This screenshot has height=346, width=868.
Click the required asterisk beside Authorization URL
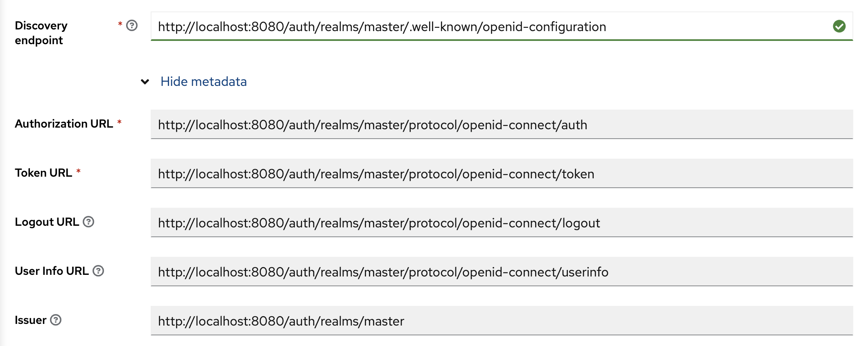[119, 121]
